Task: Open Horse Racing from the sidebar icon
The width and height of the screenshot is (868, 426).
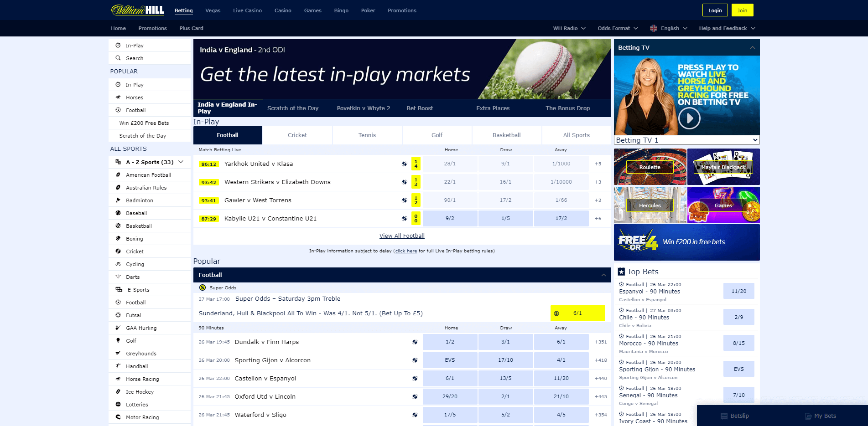Action: coord(118,379)
